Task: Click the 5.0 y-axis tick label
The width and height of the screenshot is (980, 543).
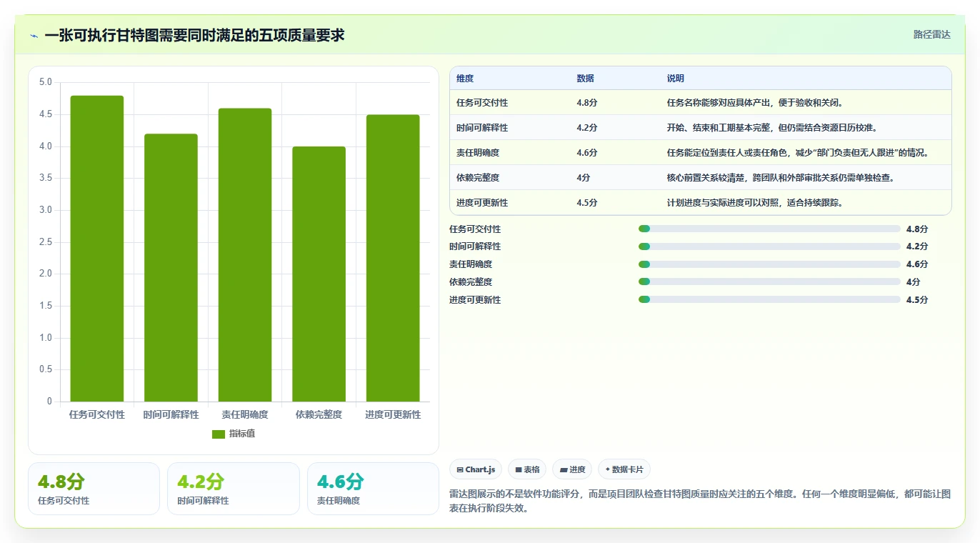Action: tap(46, 82)
